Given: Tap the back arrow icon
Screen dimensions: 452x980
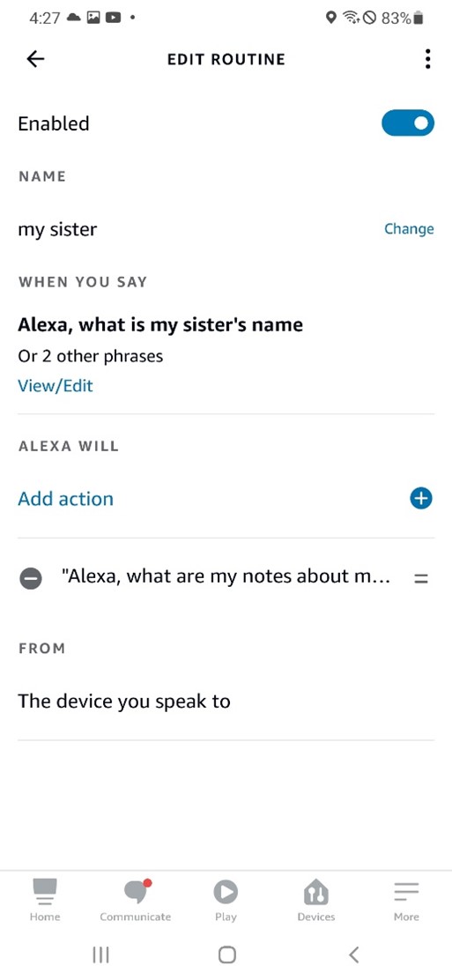Looking at the screenshot, I should point(35,59).
